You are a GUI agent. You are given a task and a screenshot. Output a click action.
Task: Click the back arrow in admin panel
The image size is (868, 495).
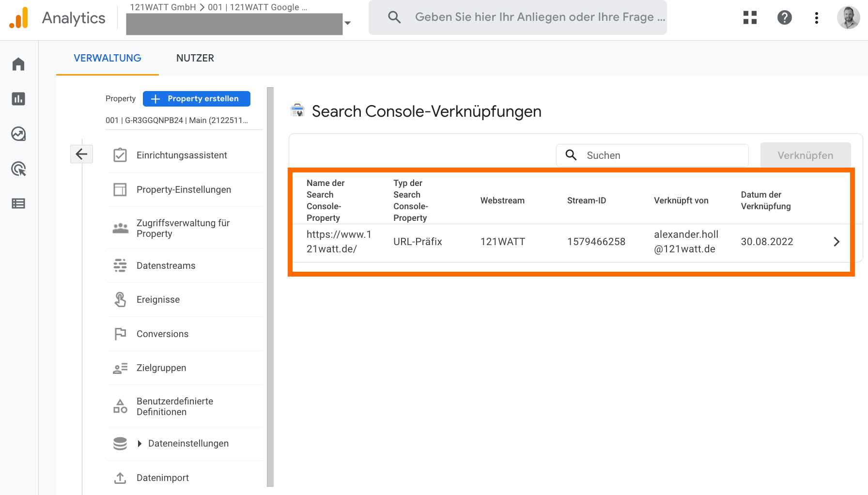81,154
